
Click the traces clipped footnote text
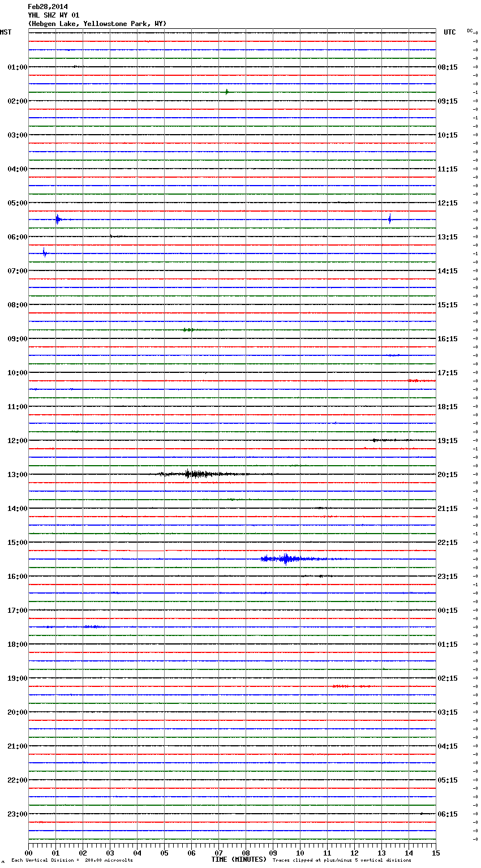342,860
